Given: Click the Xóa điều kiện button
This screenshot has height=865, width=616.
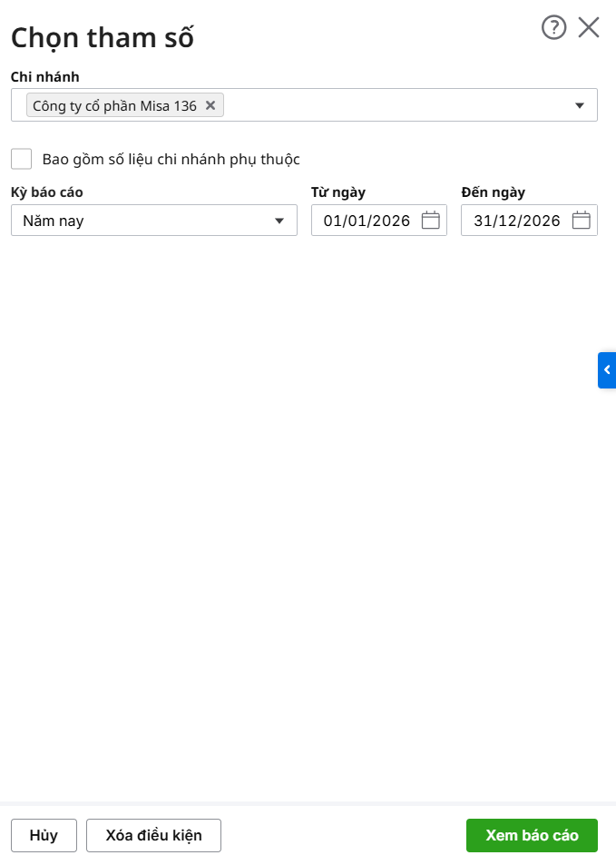Looking at the screenshot, I should [153, 836].
